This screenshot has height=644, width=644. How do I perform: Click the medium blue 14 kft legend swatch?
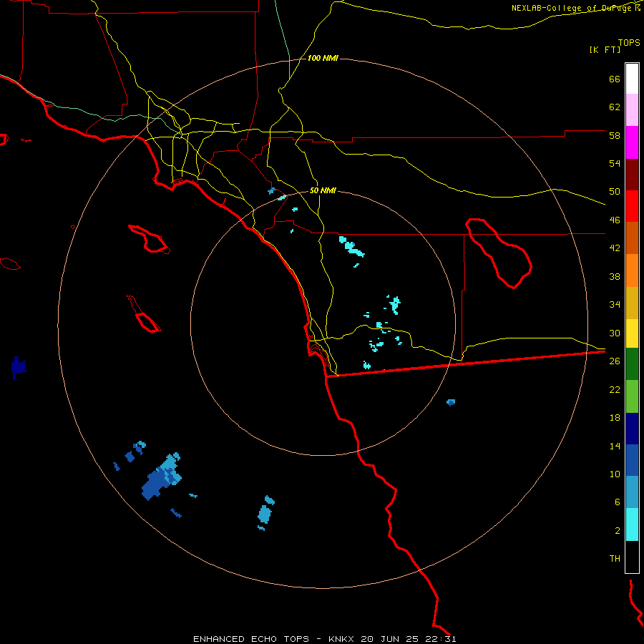coord(632,460)
